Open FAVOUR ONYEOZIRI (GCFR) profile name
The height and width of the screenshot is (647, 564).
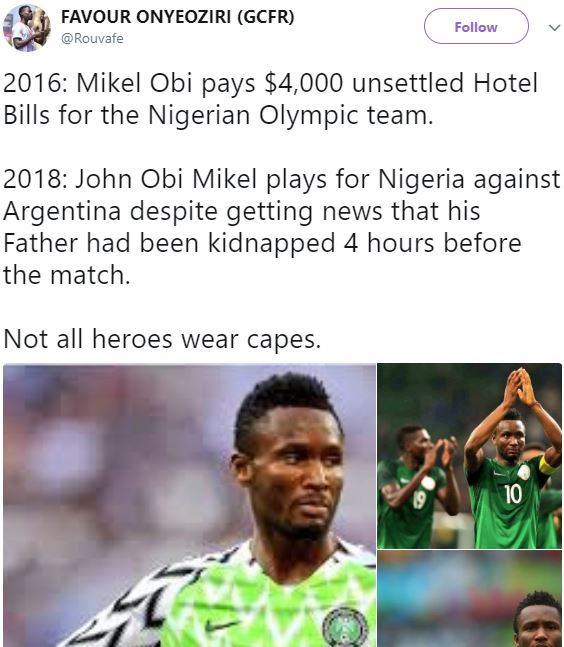178,17
